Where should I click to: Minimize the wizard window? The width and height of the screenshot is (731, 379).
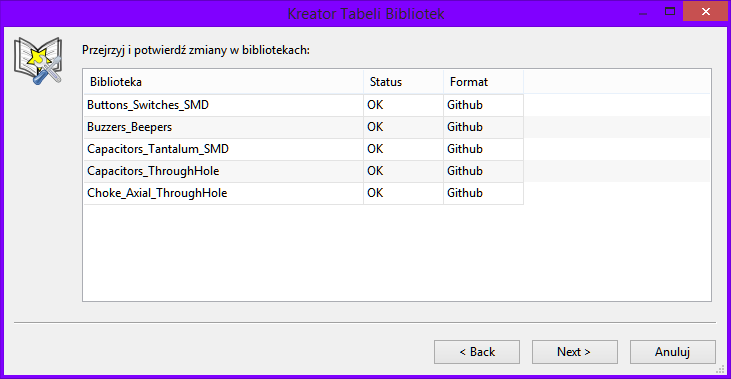[643, 12]
